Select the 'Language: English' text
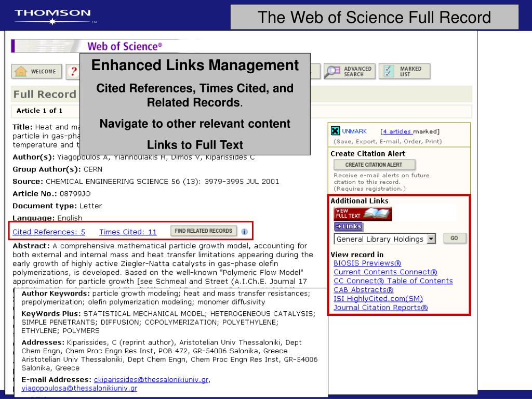The height and width of the screenshot is (399, 532). coord(47,218)
